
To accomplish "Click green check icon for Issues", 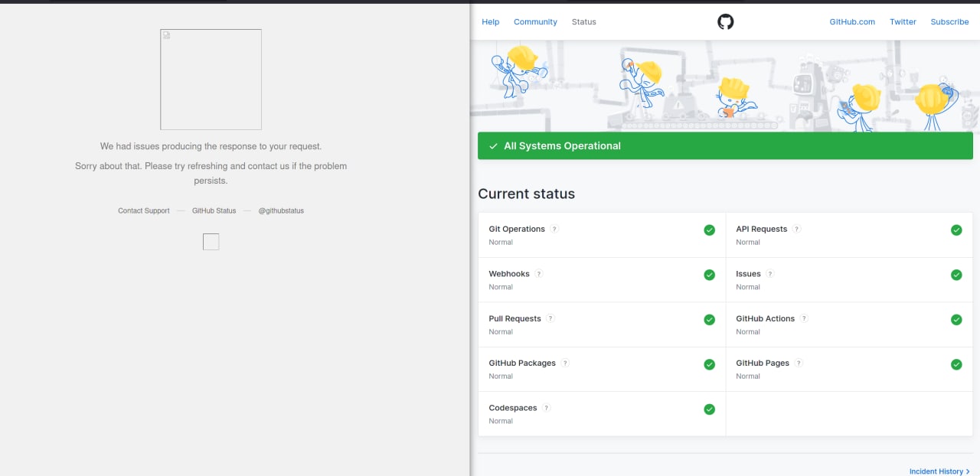I will pos(956,275).
